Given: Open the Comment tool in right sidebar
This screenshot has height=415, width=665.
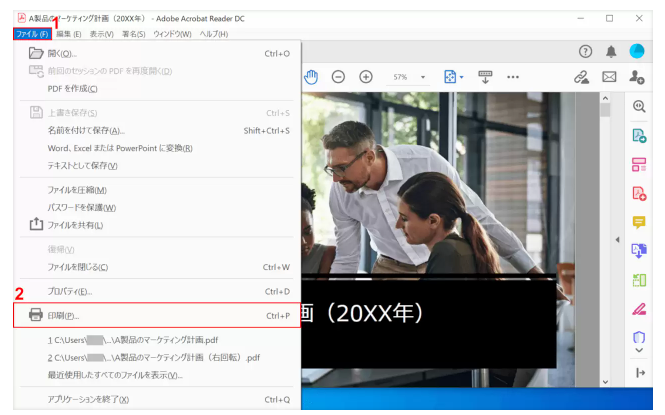Looking at the screenshot, I should coord(639,222).
